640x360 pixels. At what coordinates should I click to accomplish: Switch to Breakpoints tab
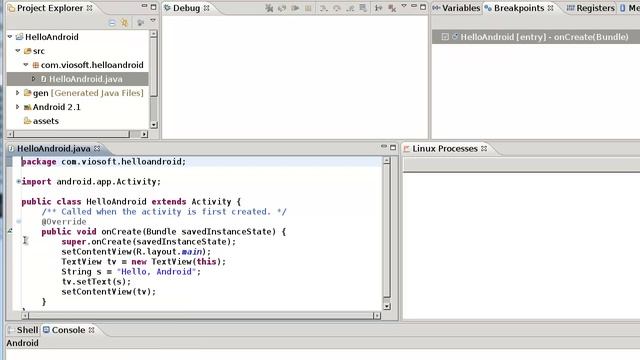(x=519, y=8)
